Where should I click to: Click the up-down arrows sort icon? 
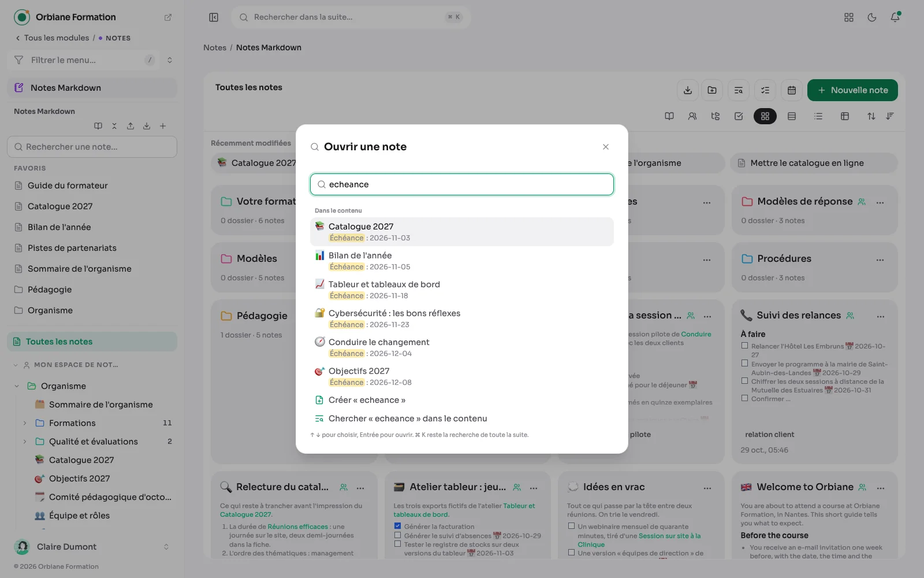(x=871, y=116)
